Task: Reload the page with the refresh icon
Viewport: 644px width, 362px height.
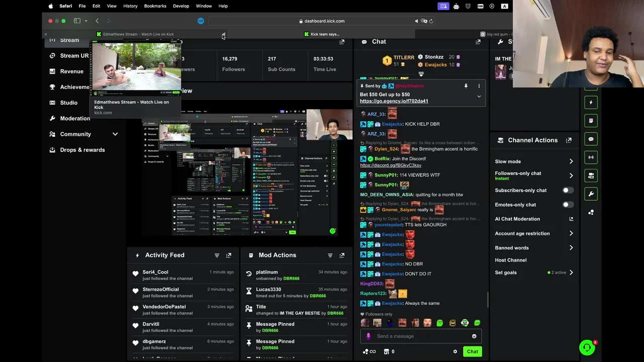Action: (431, 21)
